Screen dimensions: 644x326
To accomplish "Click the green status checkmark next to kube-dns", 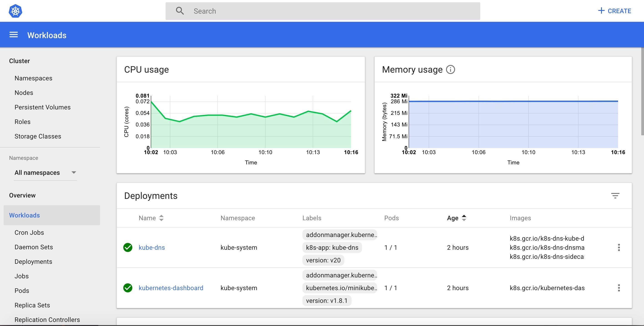I will coord(128,247).
